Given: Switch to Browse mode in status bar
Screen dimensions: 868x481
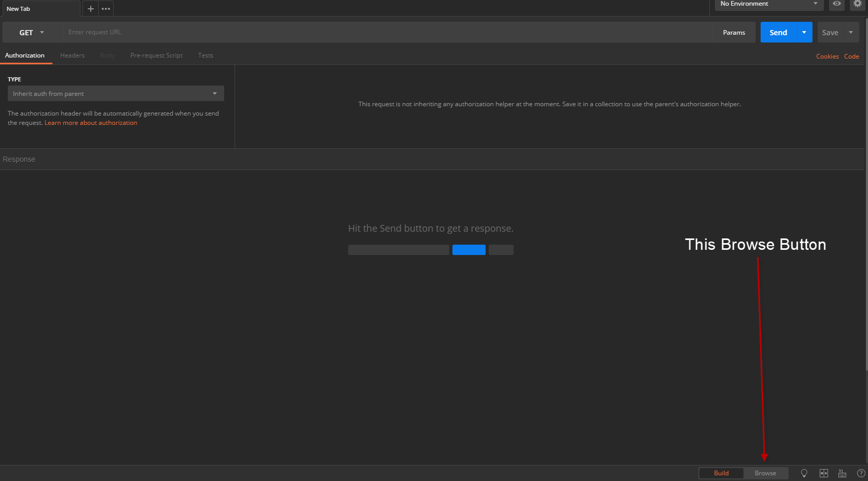Looking at the screenshot, I should pyautogui.click(x=765, y=473).
